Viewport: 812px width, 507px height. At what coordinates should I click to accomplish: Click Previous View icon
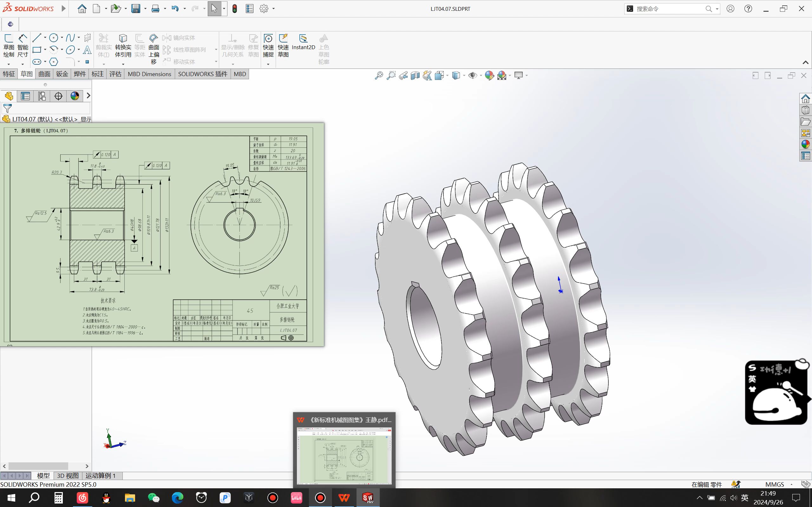point(403,75)
